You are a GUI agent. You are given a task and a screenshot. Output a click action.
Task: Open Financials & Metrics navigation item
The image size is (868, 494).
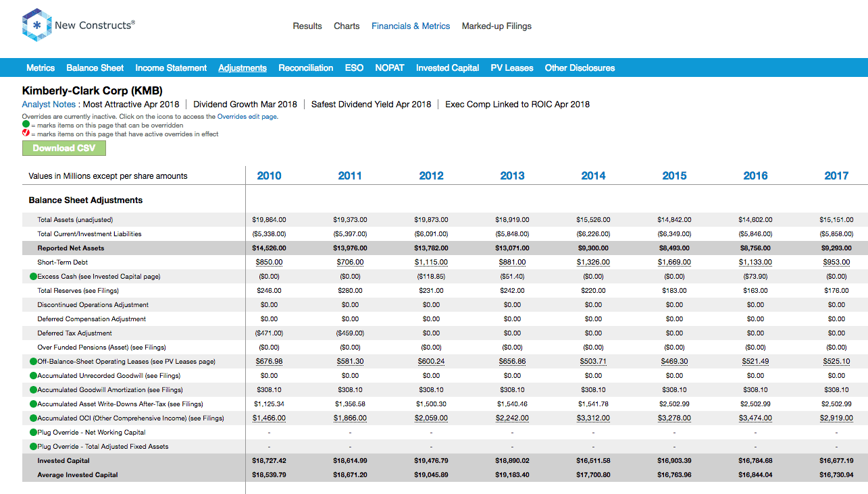(x=411, y=26)
